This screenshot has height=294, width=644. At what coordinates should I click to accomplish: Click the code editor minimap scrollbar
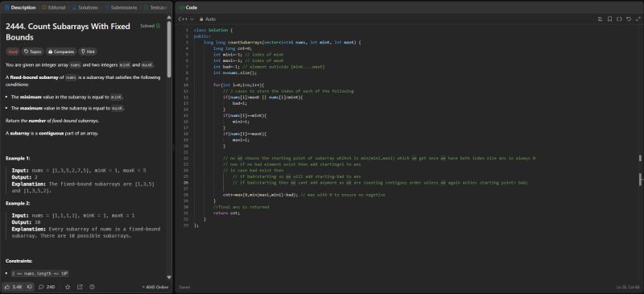coord(639,179)
